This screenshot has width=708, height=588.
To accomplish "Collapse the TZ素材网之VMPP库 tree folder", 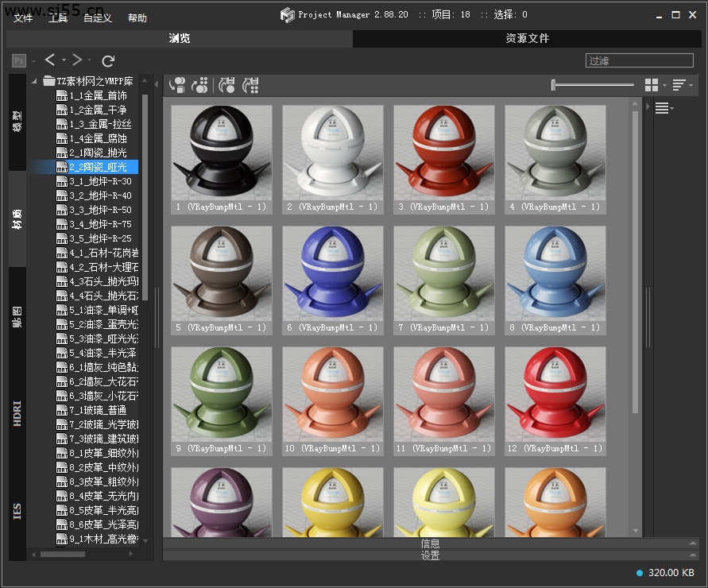I will tap(35, 81).
